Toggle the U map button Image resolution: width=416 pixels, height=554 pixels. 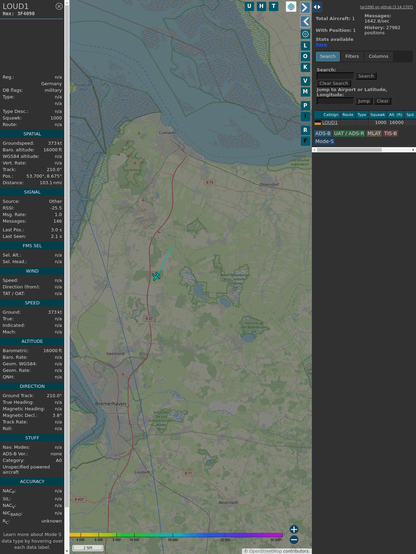click(250, 6)
